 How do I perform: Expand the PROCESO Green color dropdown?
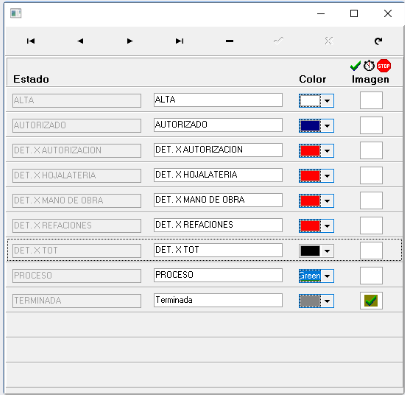(x=327, y=276)
